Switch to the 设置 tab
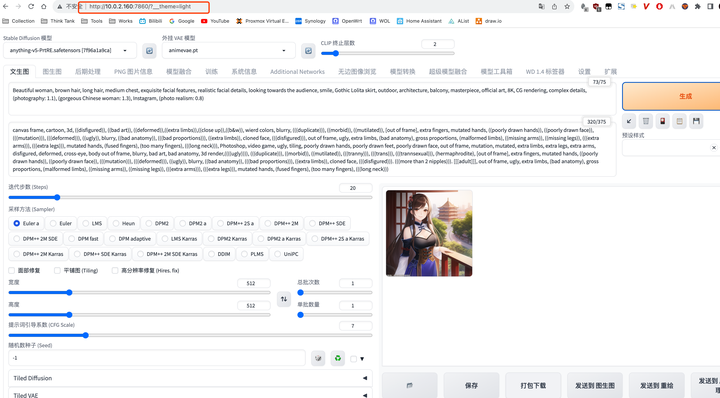This screenshot has height=398, width=720. tap(584, 72)
